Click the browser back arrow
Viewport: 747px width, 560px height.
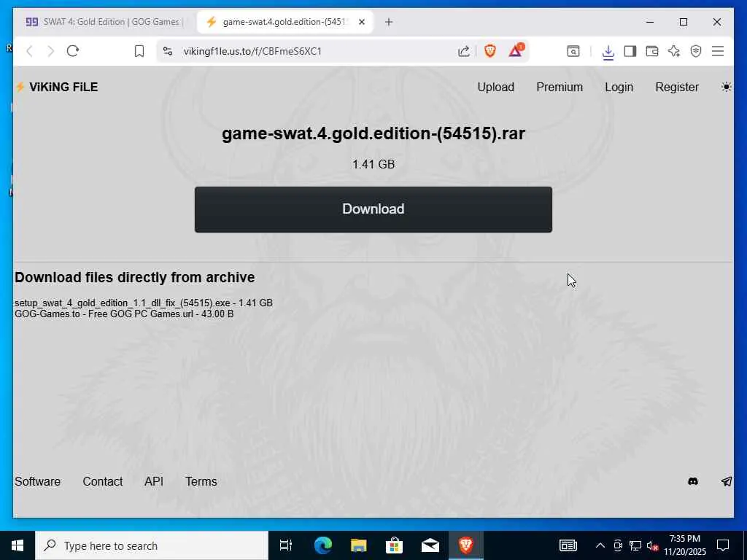(x=29, y=51)
